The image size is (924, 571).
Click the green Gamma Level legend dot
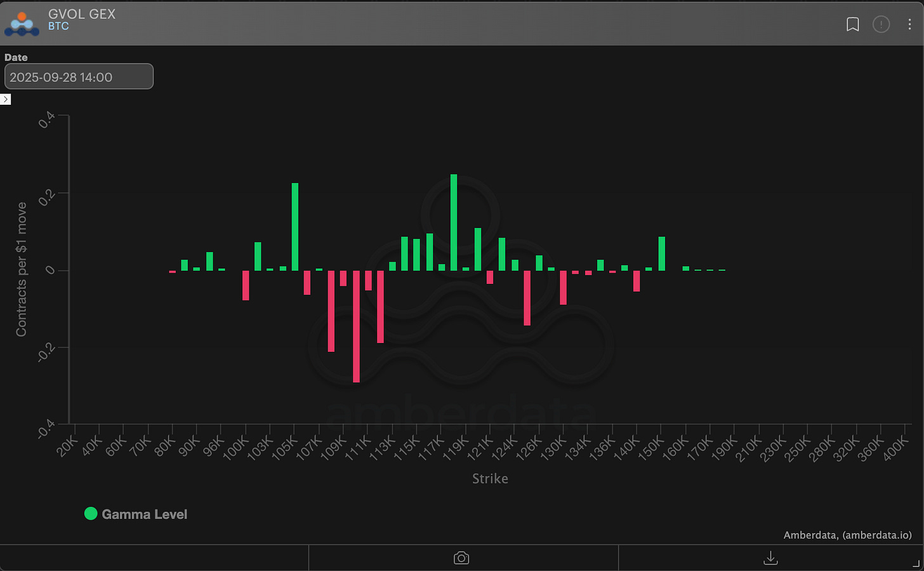(91, 514)
